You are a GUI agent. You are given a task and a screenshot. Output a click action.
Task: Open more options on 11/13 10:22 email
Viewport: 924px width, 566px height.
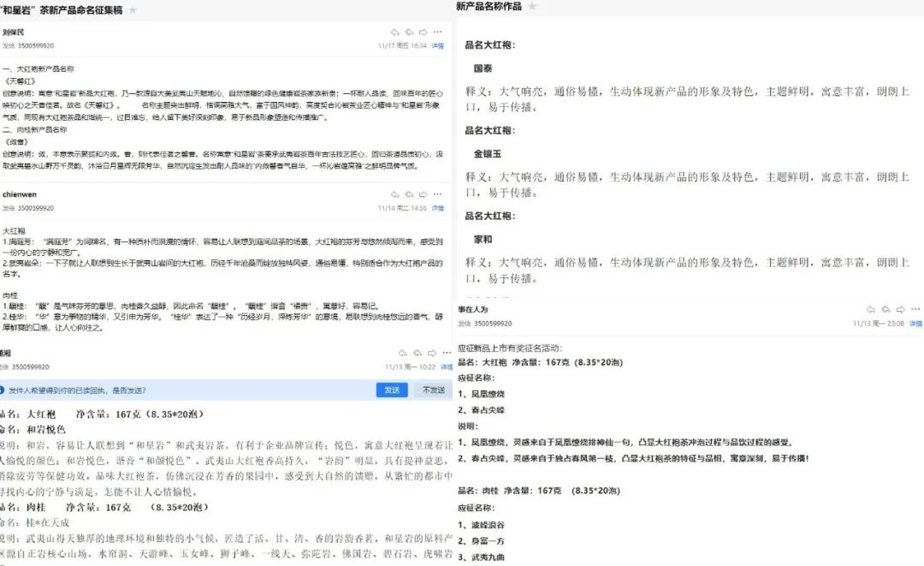446,353
